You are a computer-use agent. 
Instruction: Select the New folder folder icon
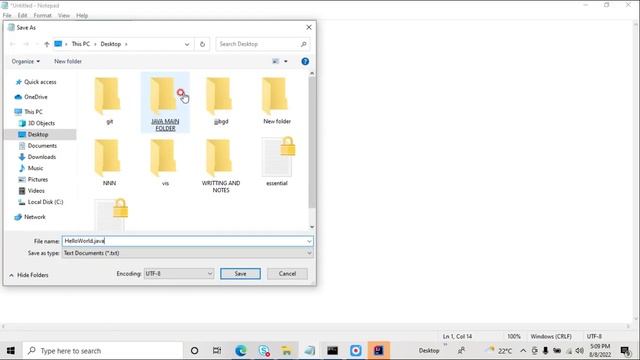coord(276,96)
